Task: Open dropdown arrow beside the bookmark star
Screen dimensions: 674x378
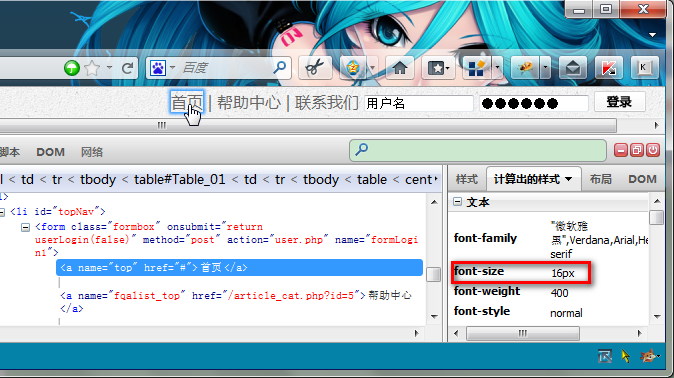Action: click(x=109, y=68)
